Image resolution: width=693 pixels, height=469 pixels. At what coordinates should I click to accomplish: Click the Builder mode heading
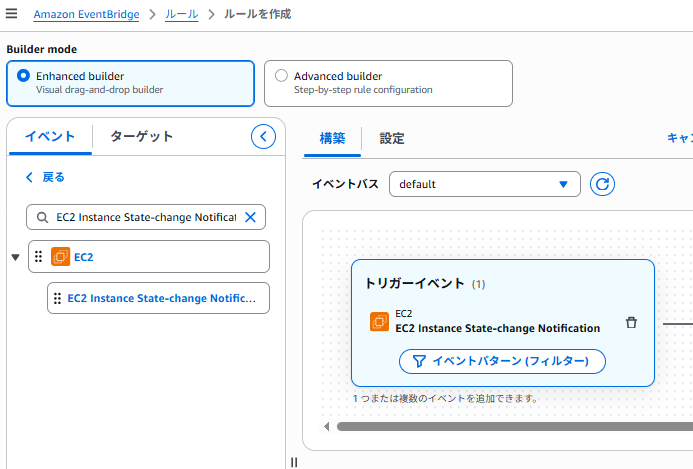click(42, 49)
